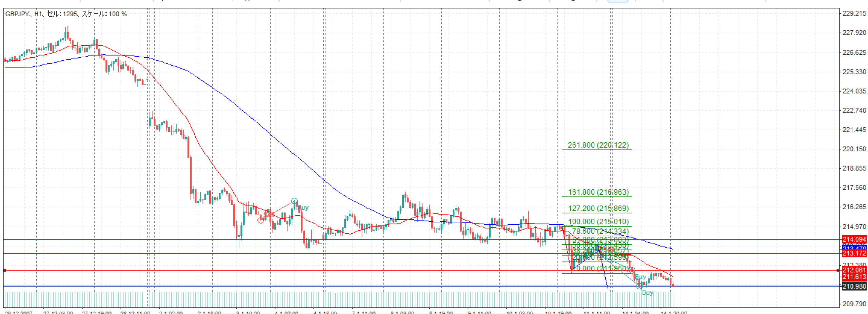
Task: Click the 209.790 value on price axis
Action: pyautogui.click(x=854, y=303)
